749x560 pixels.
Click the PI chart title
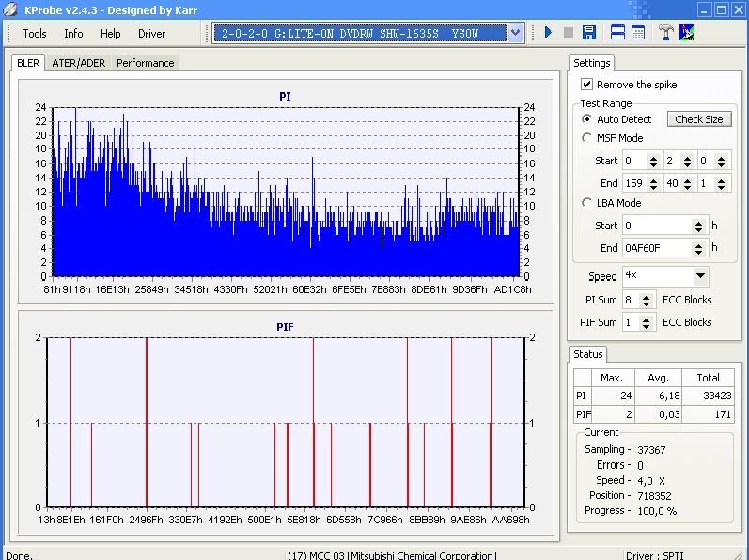(x=285, y=97)
